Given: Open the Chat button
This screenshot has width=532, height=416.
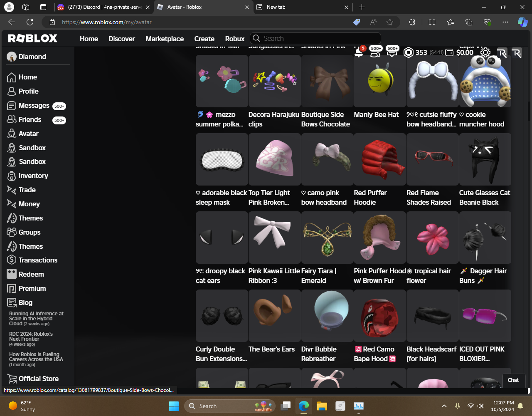Looking at the screenshot, I should (513, 380).
